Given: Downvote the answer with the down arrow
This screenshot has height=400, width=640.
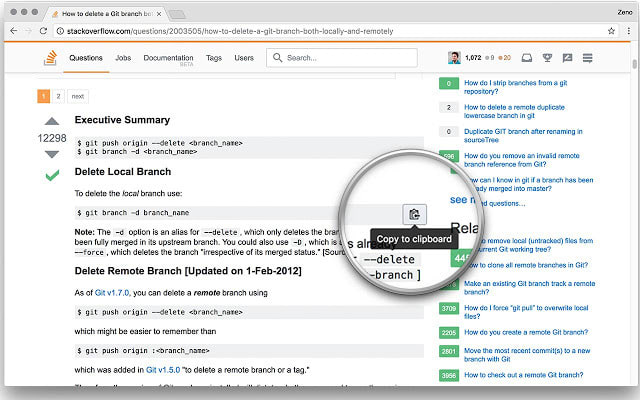Looking at the screenshot, I should click(x=52, y=154).
